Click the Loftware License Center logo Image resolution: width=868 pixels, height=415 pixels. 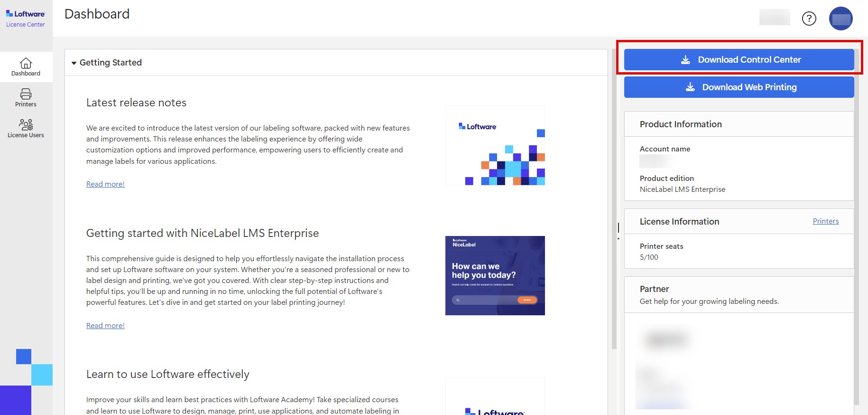tap(26, 19)
